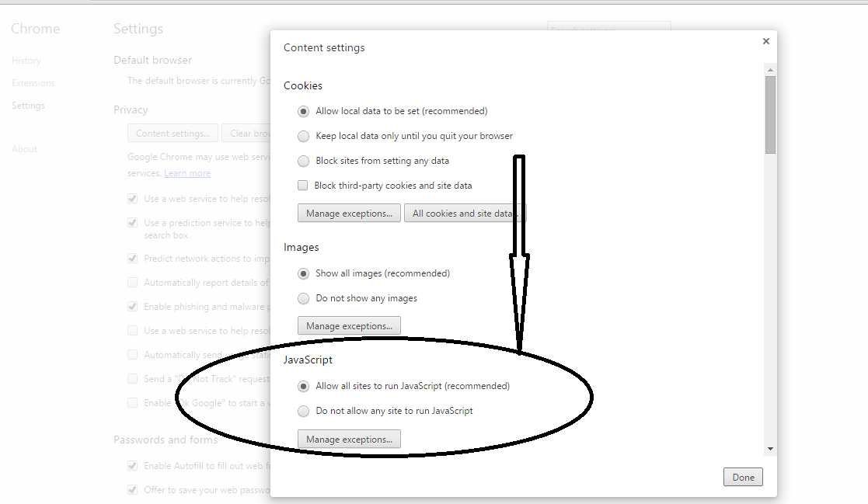This screenshot has height=504, width=868.
Task: Select "Do not show any images"
Action: 303,298
